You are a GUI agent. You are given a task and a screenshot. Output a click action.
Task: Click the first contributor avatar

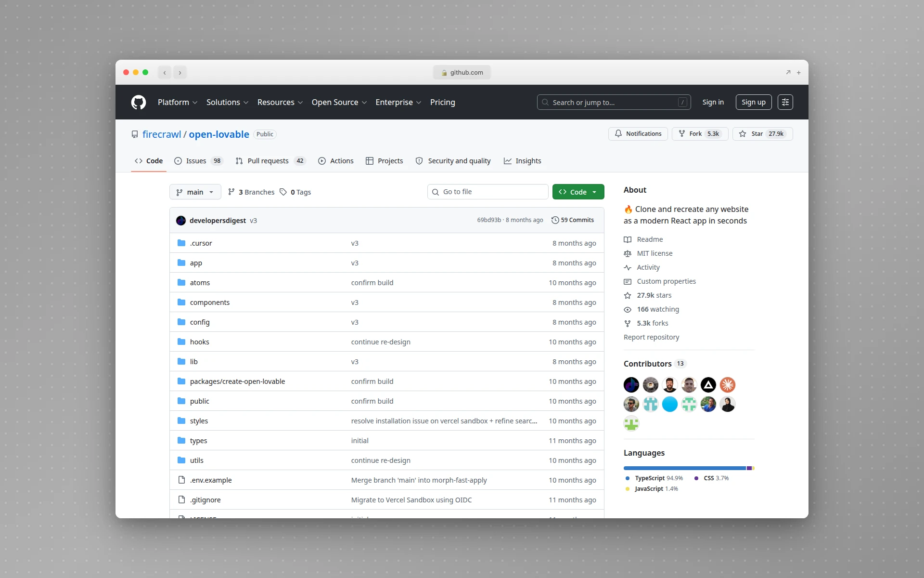631,385
